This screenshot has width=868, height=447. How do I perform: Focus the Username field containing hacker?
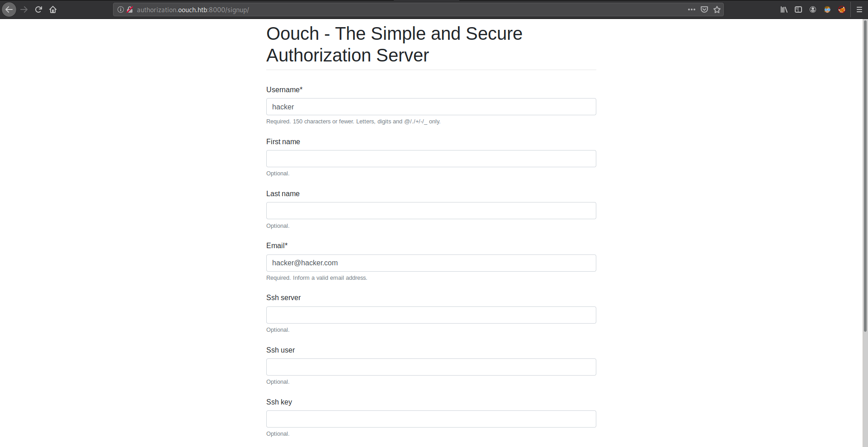[431, 107]
